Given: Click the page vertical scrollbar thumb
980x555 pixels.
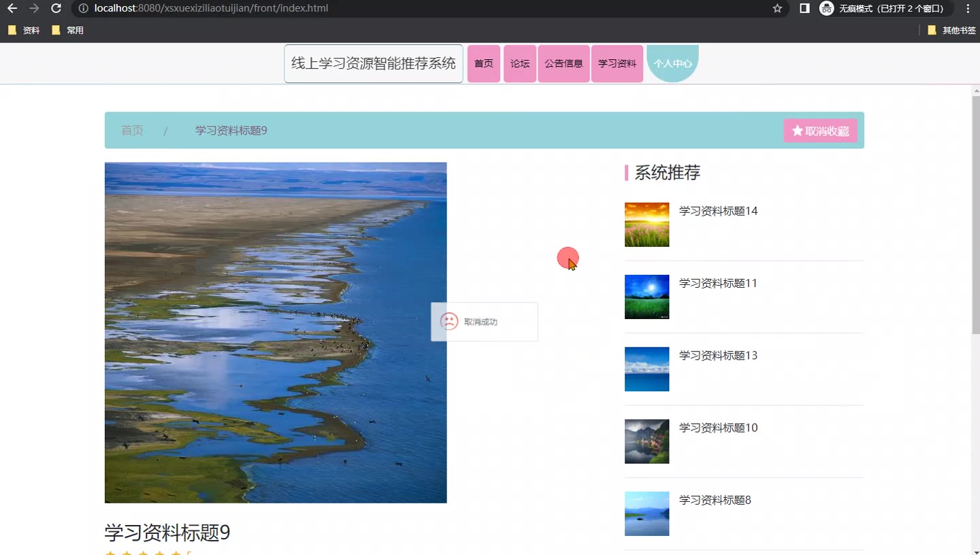Looking at the screenshot, I should pyautogui.click(x=975, y=216).
